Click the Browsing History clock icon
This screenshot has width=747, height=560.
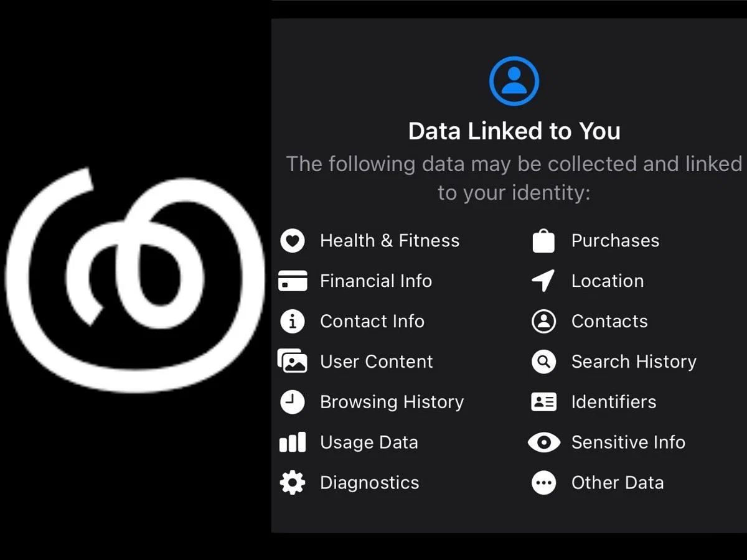pos(293,402)
